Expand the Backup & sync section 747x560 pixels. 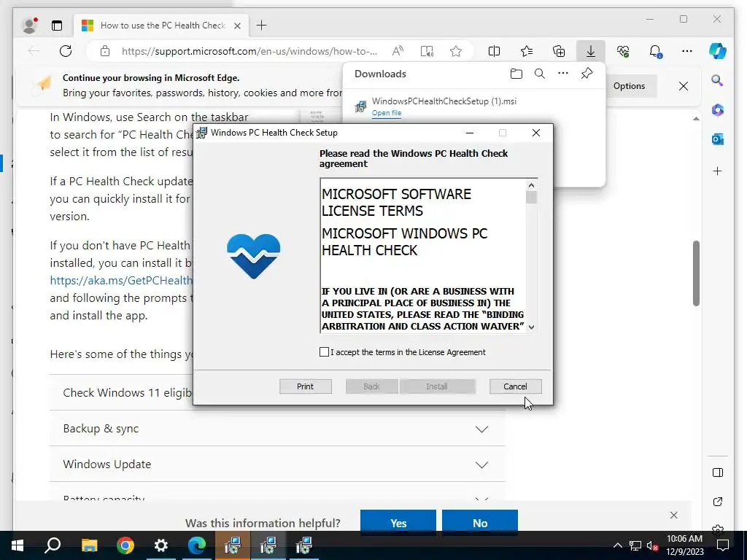(x=277, y=429)
